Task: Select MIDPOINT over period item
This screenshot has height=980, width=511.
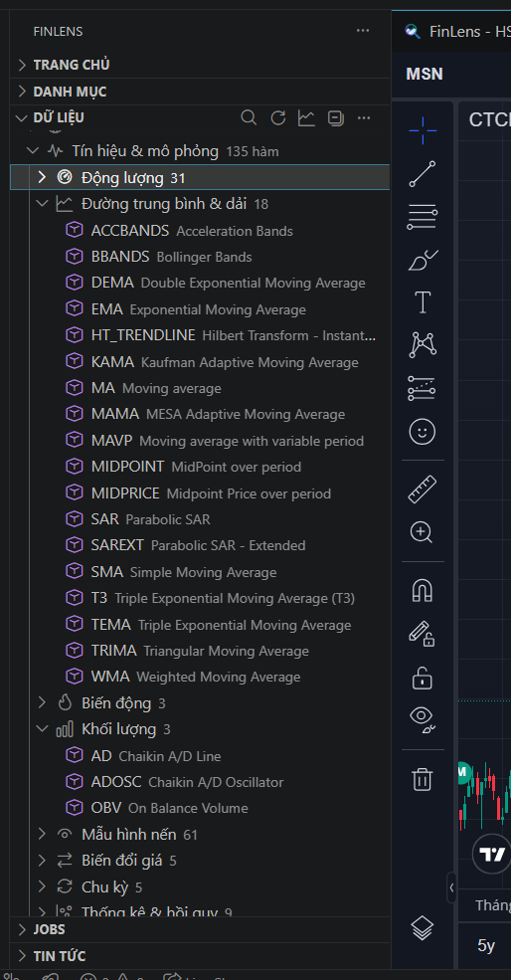Action: 200,467
